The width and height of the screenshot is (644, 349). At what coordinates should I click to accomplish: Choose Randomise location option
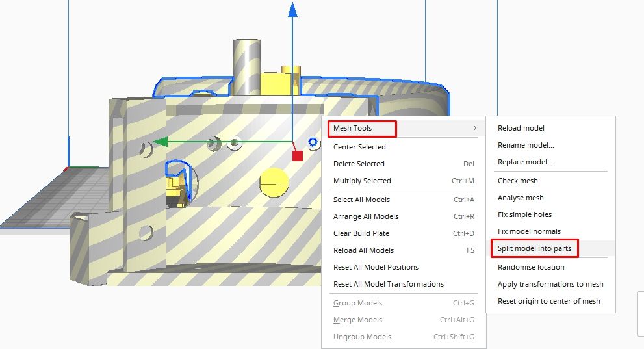550,267
